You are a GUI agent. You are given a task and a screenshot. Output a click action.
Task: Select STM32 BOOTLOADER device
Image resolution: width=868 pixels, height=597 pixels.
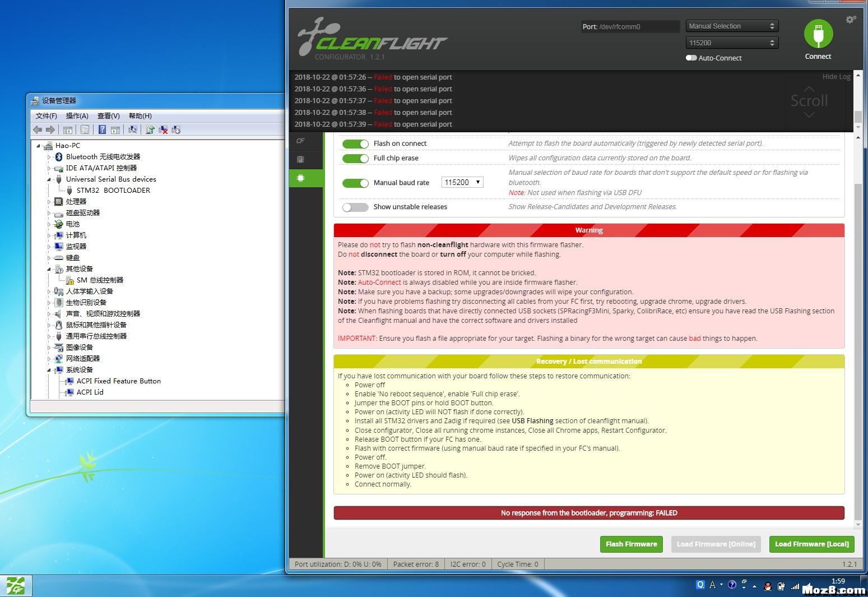tap(113, 190)
